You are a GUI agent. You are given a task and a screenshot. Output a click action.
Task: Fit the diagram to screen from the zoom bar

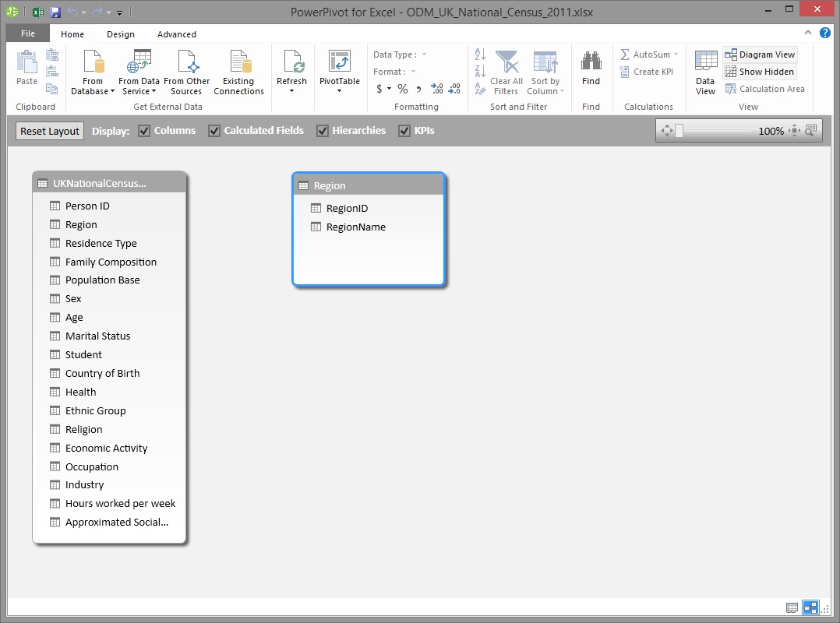(667, 131)
